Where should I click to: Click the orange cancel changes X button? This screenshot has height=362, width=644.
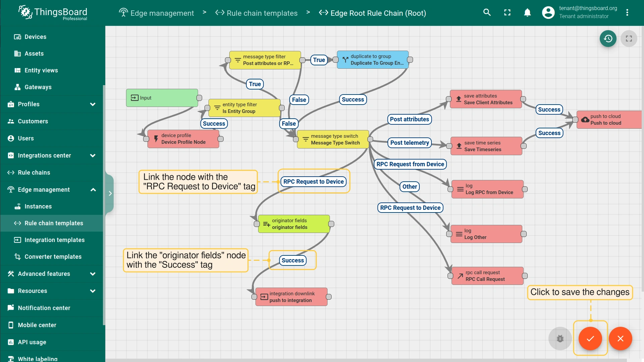coord(620,339)
